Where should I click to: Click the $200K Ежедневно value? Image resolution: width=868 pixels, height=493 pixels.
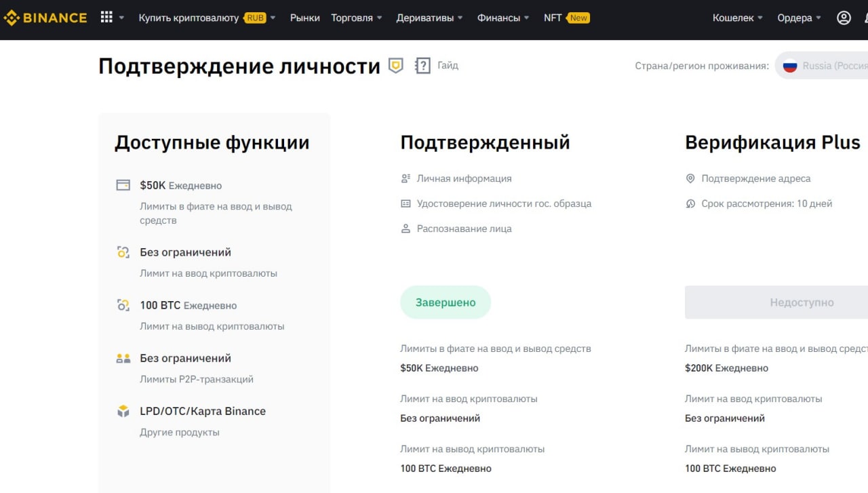(726, 368)
